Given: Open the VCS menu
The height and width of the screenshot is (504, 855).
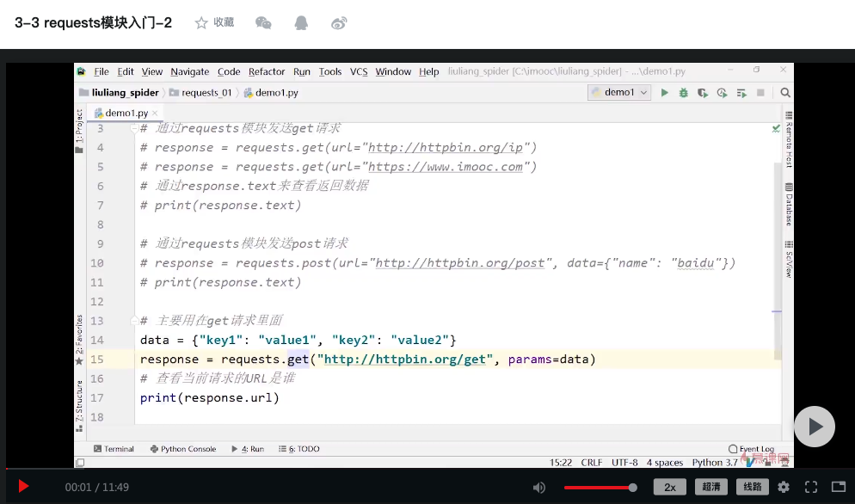Looking at the screenshot, I should (x=359, y=71).
